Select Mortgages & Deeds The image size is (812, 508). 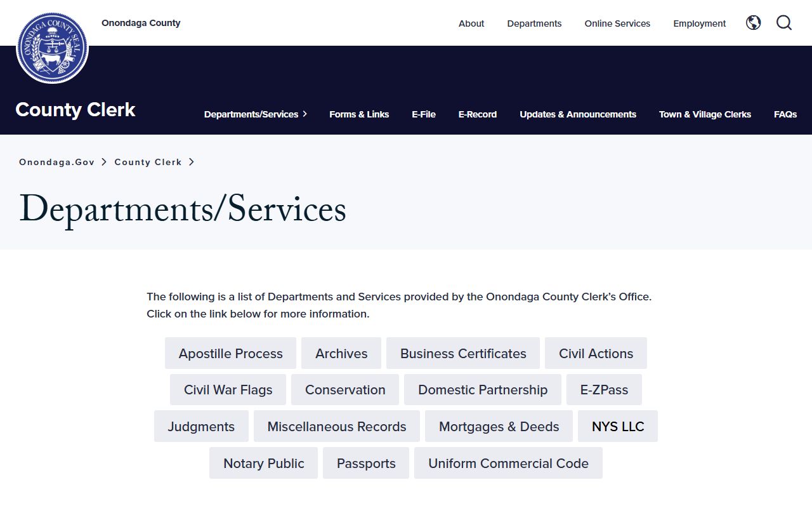pos(499,426)
